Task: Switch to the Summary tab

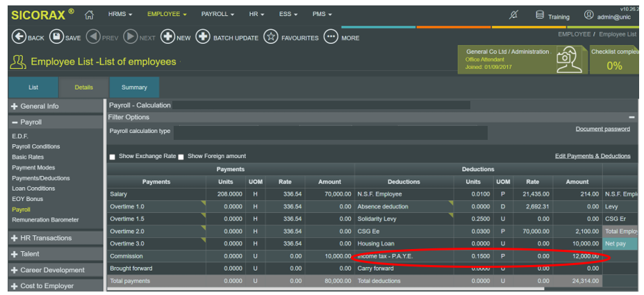Action: (134, 88)
